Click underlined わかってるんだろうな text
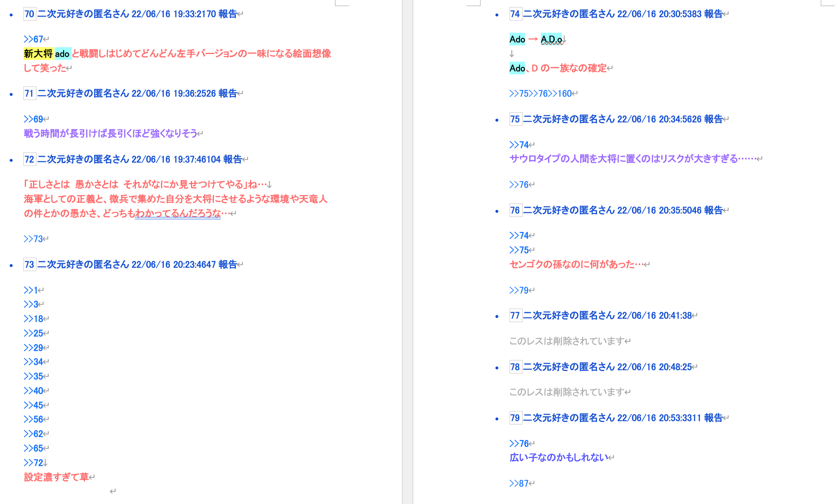The image size is (839, 504). tap(178, 214)
